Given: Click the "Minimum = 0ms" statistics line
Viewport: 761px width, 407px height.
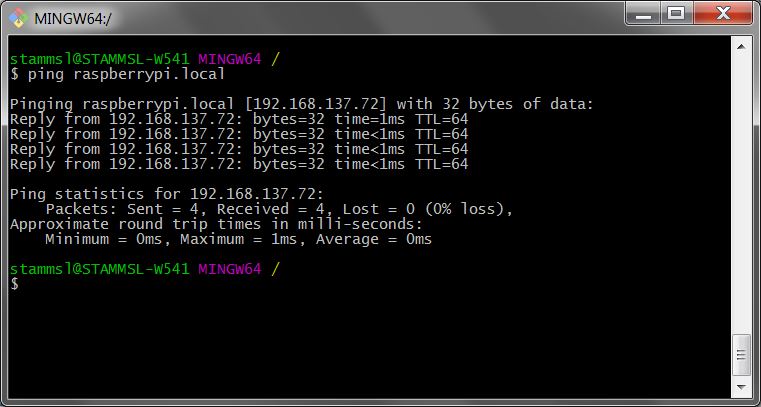Looking at the screenshot, I should 238,239.
